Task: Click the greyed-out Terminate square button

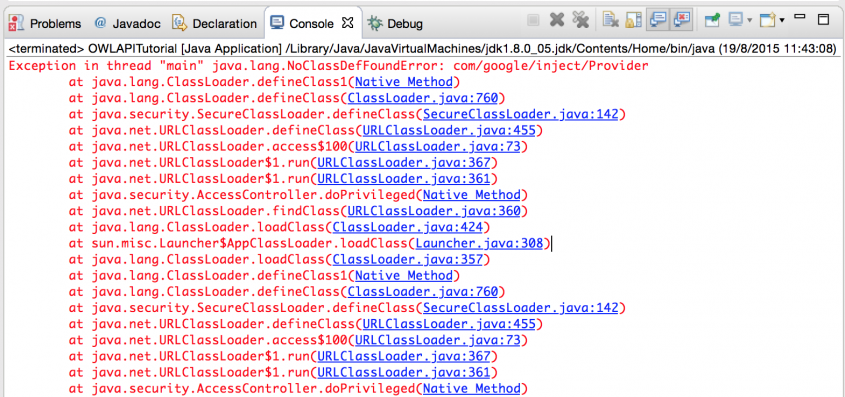Action: 533,21
